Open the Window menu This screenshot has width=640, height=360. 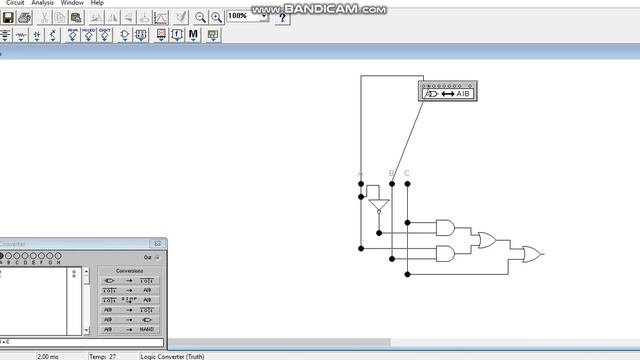point(72,3)
